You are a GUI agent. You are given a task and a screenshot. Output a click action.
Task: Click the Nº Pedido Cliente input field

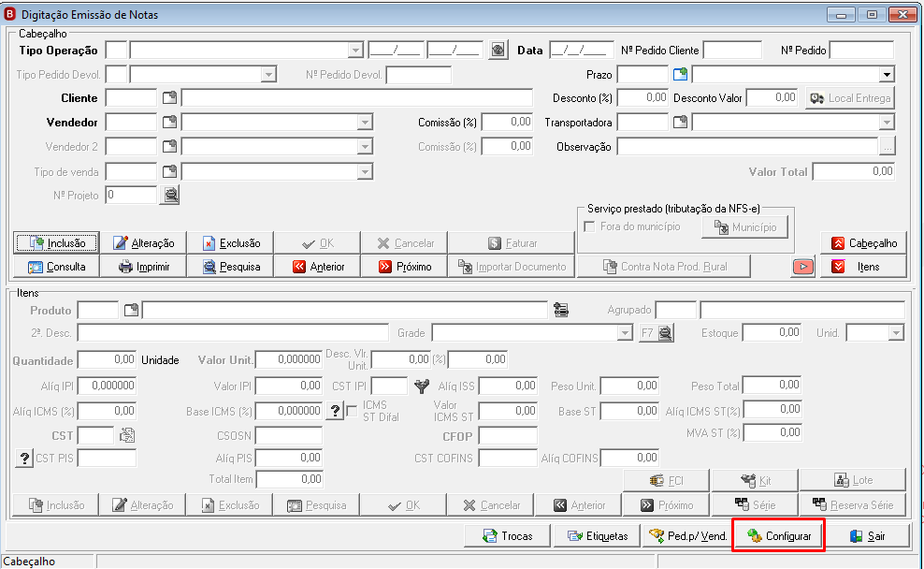click(x=732, y=51)
